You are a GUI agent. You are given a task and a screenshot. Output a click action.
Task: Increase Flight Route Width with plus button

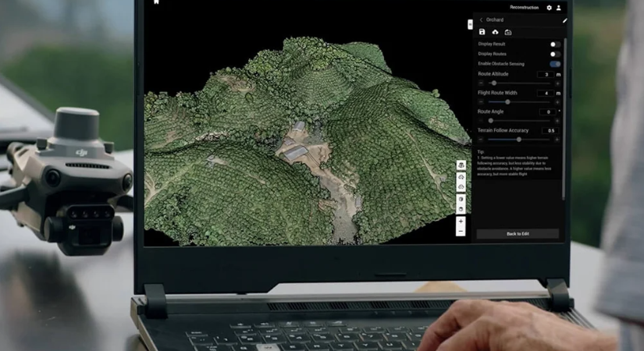pos(557,102)
